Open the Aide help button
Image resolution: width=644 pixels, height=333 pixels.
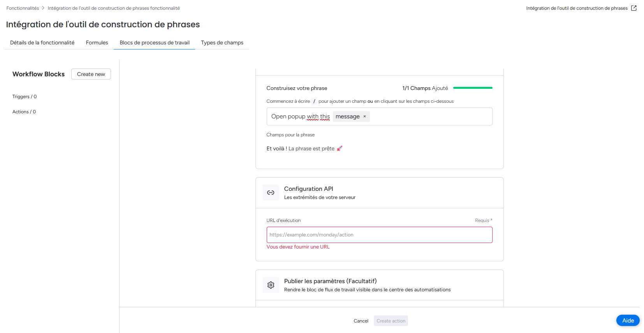(x=628, y=321)
